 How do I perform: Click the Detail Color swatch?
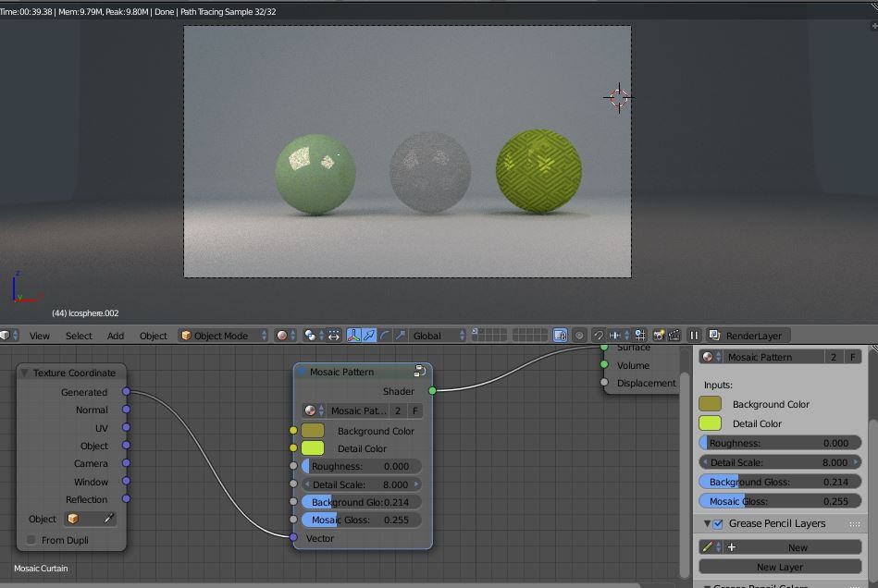point(312,448)
